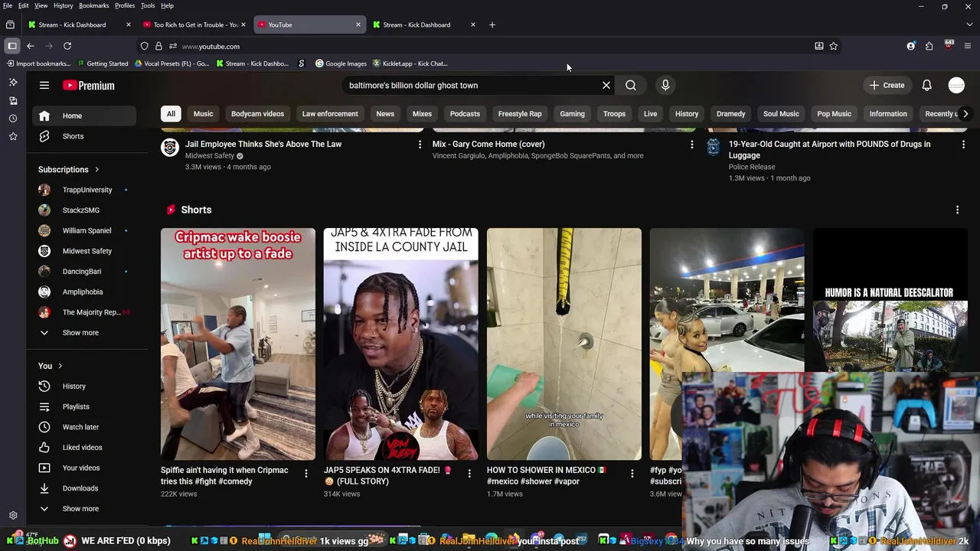This screenshot has height=551, width=980.
Task: Click the browser address bar URL
Action: point(211,46)
